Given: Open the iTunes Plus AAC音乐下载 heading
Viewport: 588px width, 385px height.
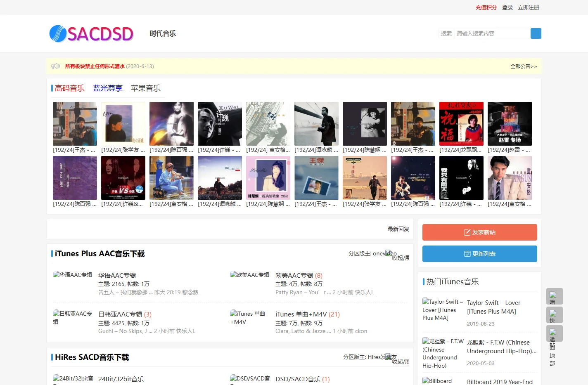Looking at the screenshot, I should (x=100, y=253).
